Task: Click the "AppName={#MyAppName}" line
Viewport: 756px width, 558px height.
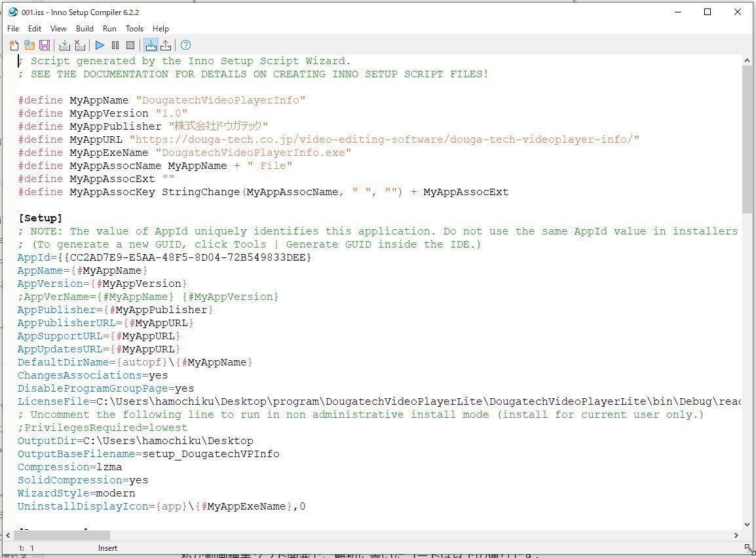Action: [x=83, y=270]
